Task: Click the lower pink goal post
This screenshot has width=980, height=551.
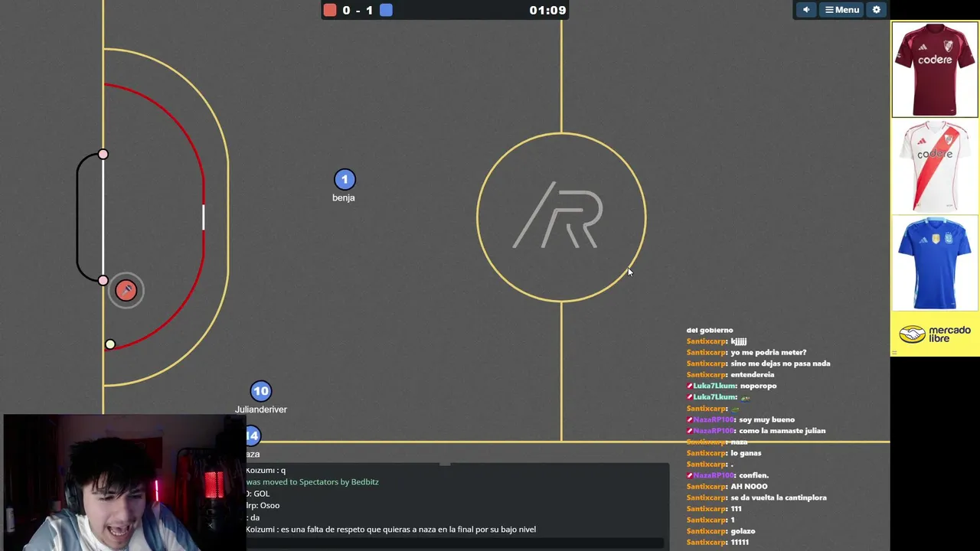Action: (103, 281)
